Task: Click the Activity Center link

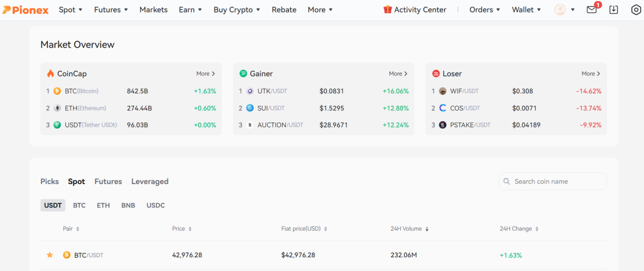Action: 420,10
